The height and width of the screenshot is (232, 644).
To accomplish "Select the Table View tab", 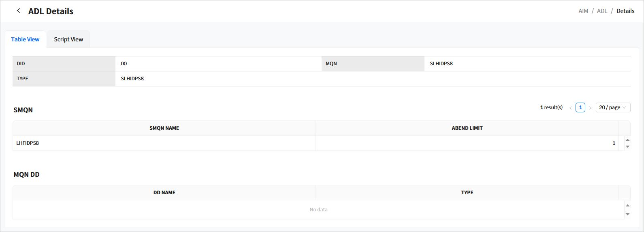I will tap(25, 39).
